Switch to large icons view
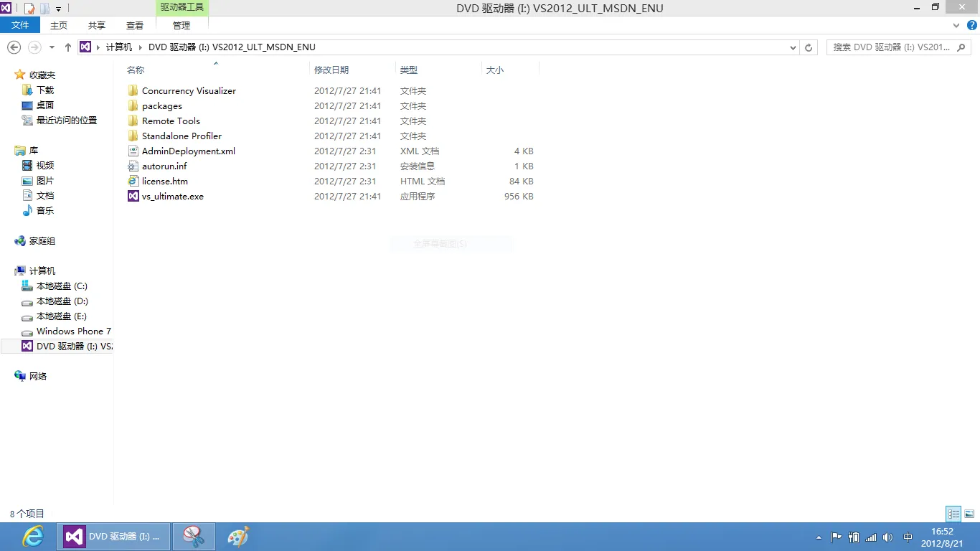 tap(969, 514)
